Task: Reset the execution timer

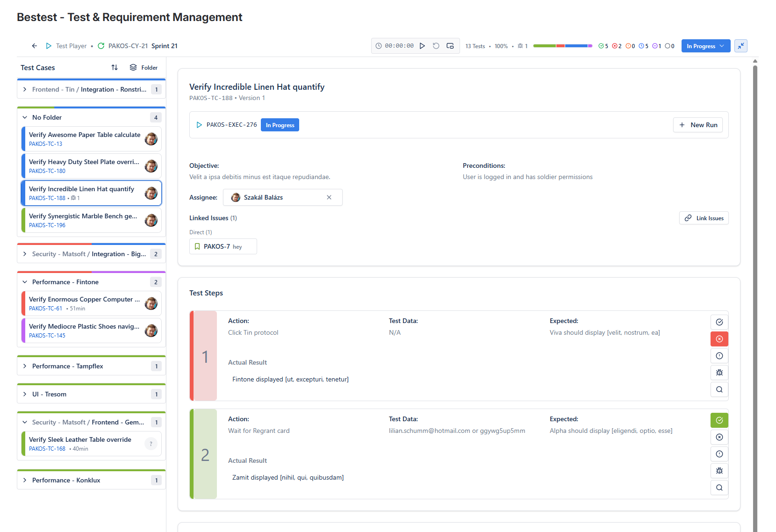Action: point(436,46)
